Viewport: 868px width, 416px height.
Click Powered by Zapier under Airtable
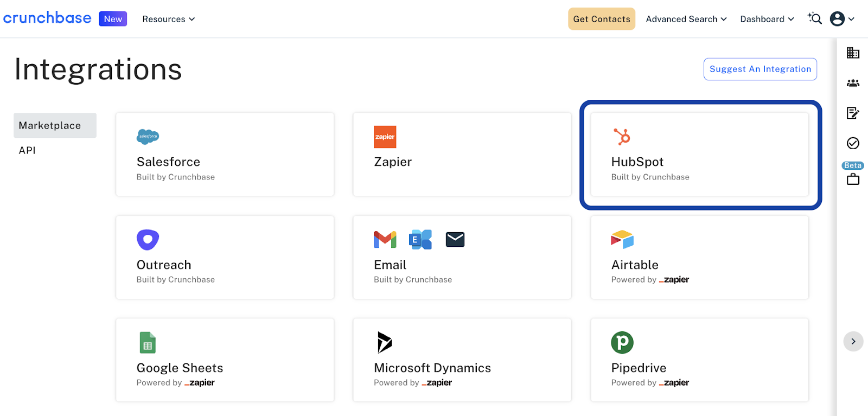pos(650,279)
